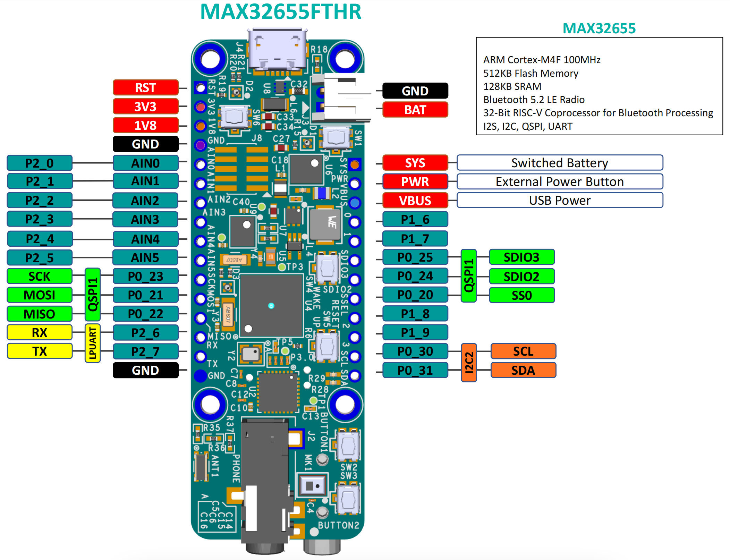Click the headphone jack at board bottom

point(265,486)
